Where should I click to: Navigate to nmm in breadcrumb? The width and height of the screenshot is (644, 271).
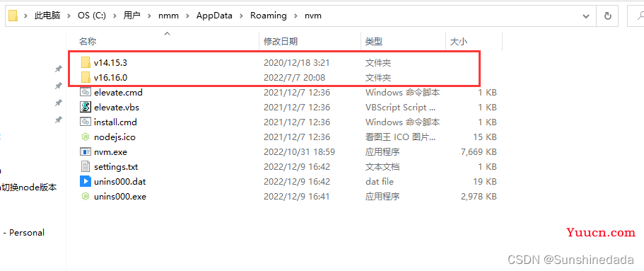click(168, 16)
